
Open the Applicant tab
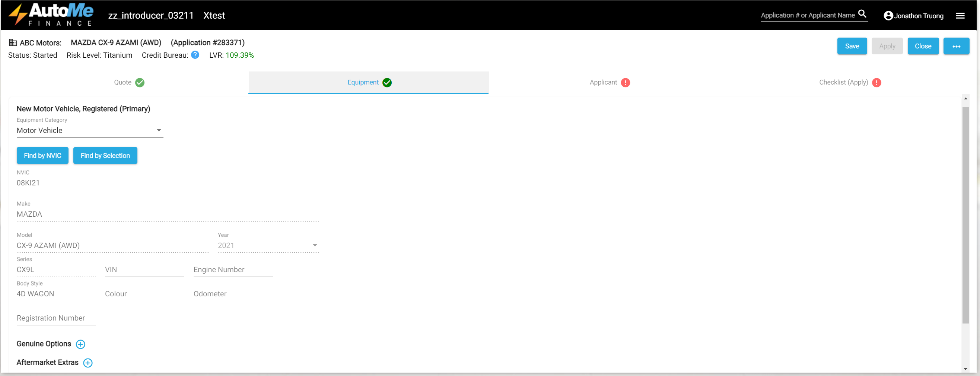(609, 83)
